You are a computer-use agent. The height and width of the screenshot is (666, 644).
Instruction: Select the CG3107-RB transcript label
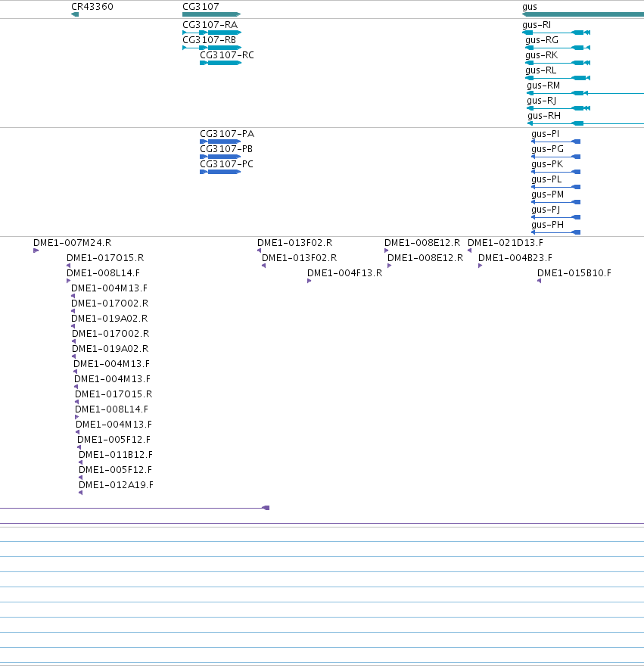(209, 40)
